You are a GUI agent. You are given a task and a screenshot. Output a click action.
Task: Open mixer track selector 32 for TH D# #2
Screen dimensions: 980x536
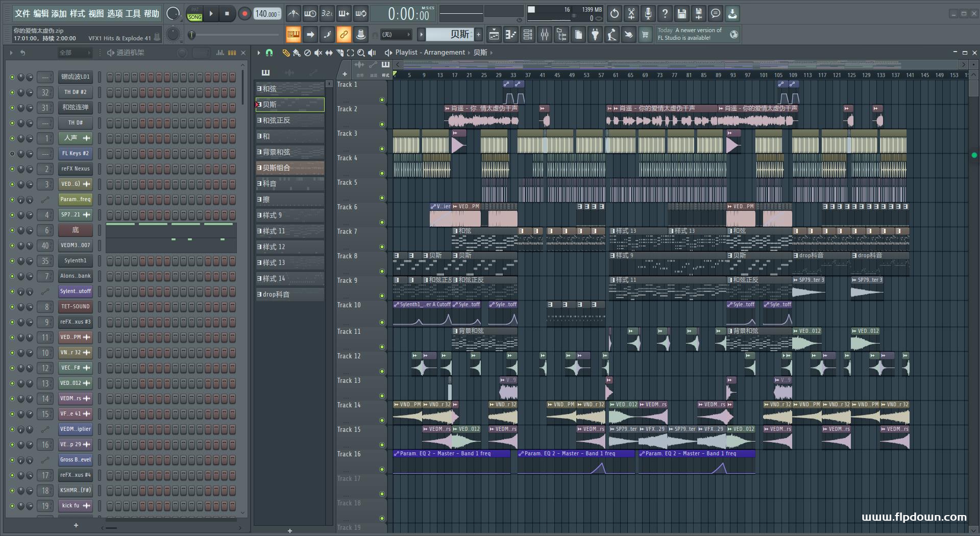coord(45,92)
